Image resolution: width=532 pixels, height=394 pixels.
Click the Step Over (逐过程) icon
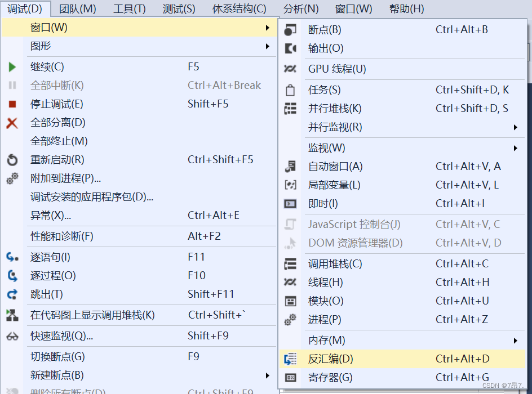click(x=12, y=276)
